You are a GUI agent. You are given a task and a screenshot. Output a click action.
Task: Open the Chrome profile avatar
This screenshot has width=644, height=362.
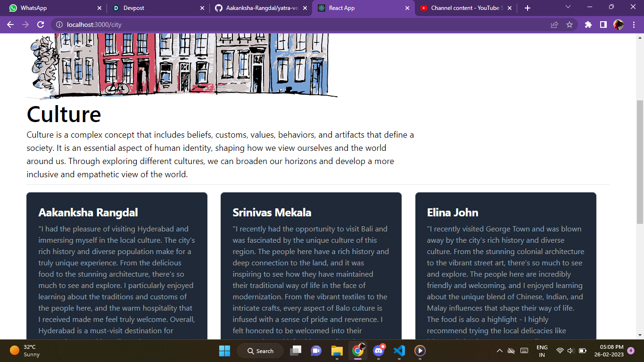pyautogui.click(x=619, y=25)
